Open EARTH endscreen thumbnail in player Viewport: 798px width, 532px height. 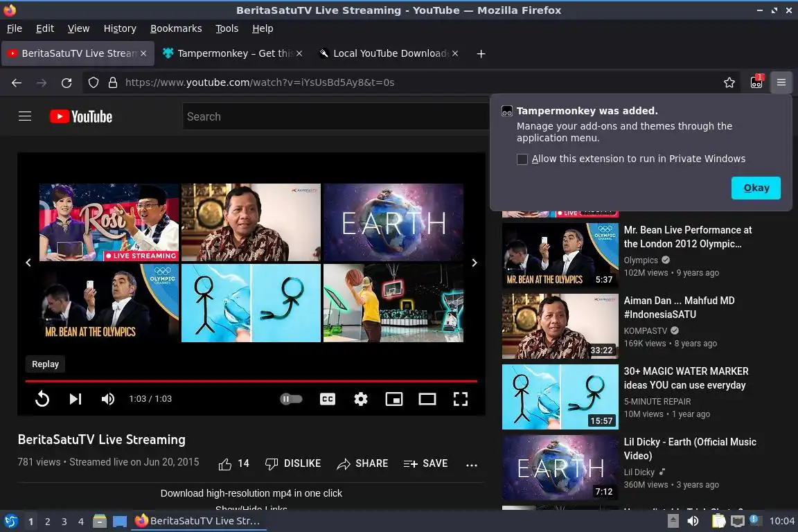click(393, 222)
